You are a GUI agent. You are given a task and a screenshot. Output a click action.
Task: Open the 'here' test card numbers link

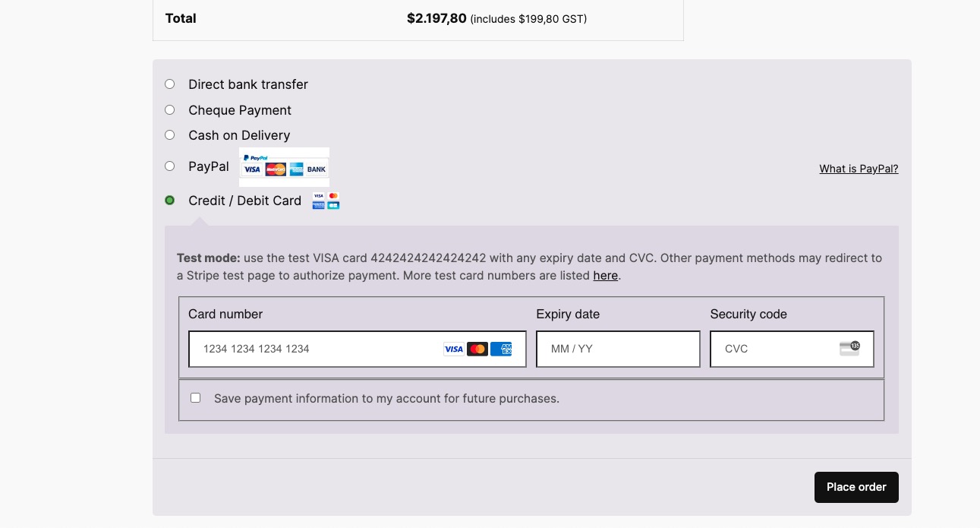point(605,276)
